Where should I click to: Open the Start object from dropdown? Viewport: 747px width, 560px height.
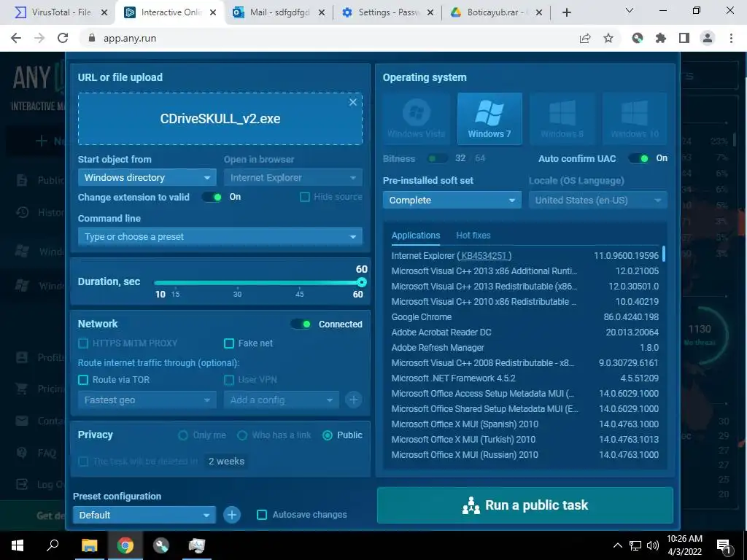pyautogui.click(x=147, y=178)
